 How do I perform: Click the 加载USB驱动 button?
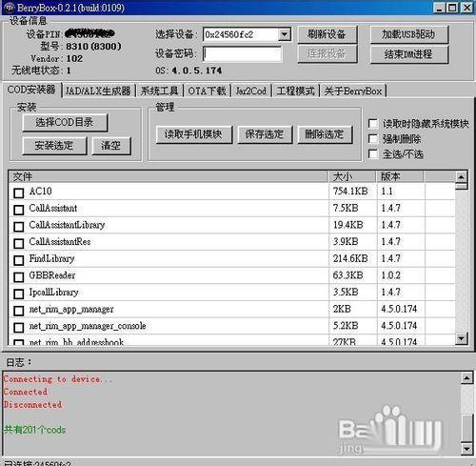(x=409, y=34)
